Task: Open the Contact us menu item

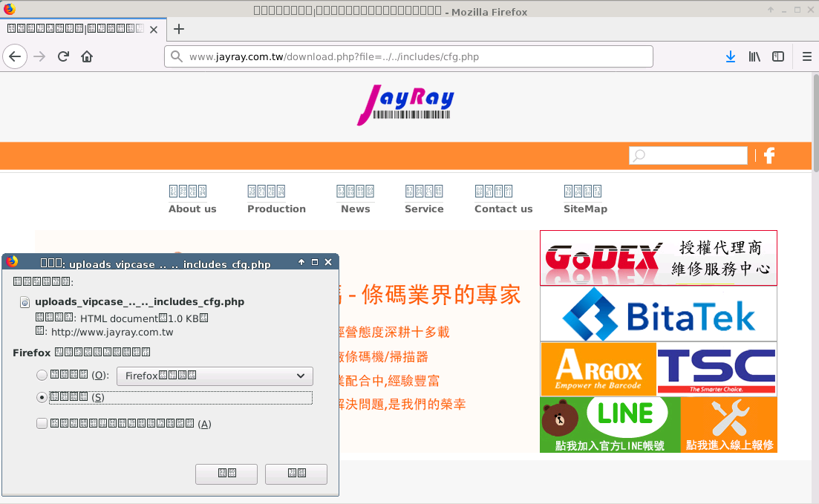Action: click(x=503, y=199)
